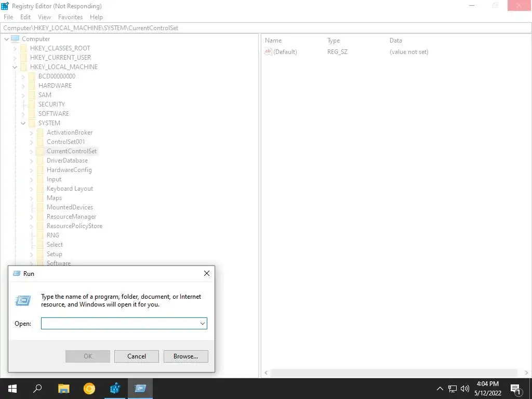This screenshot has height=399, width=532.
Task: Click the (value not set) data cell
Action: click(x=409, y=52)
